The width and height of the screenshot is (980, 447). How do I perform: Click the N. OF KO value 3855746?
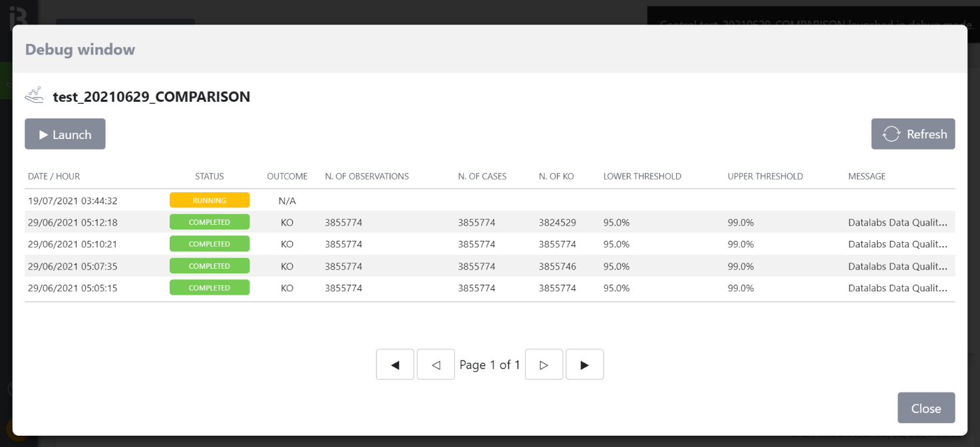coord(558,266)
